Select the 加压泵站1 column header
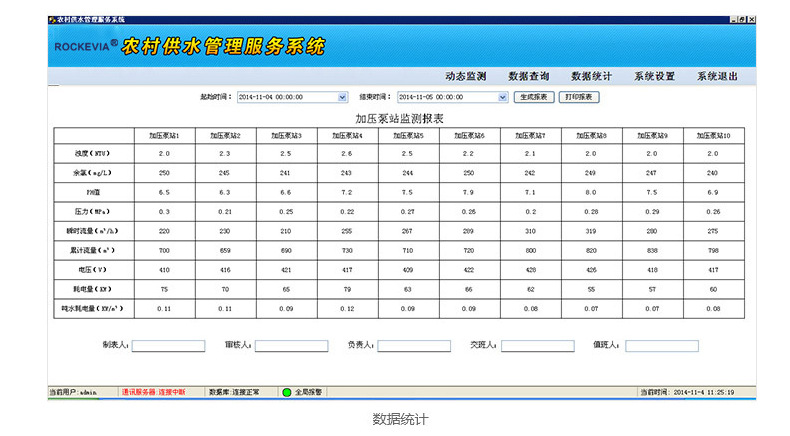This screenshot has width=790, height=436. [164, 136]
